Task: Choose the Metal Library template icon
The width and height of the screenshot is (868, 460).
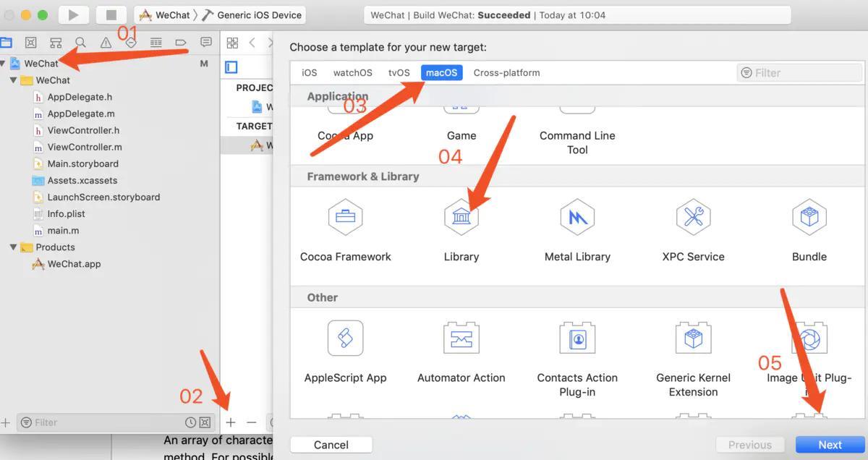Action: tap(577, 216)
